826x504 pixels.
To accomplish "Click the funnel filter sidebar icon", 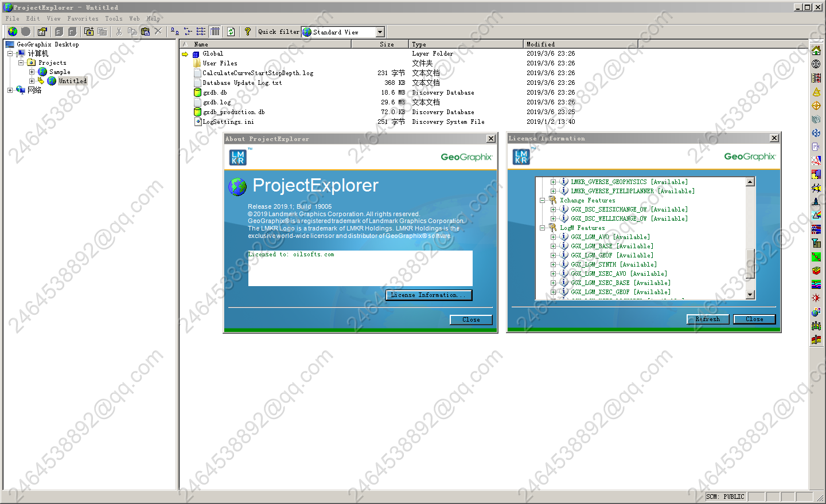I will [816, 243].
